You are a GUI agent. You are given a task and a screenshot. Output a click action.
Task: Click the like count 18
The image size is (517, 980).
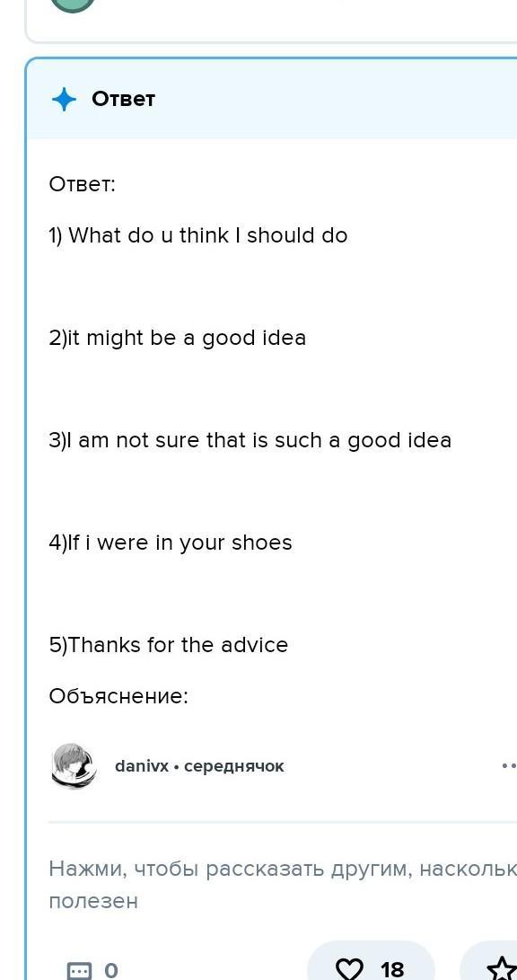393,970
